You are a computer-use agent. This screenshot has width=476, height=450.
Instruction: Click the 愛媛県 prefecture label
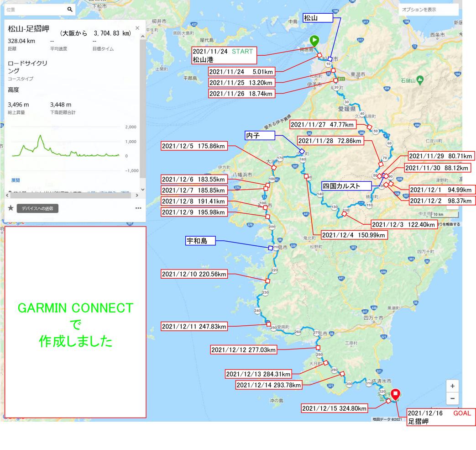pyautogui.click(x=347, y=109)
